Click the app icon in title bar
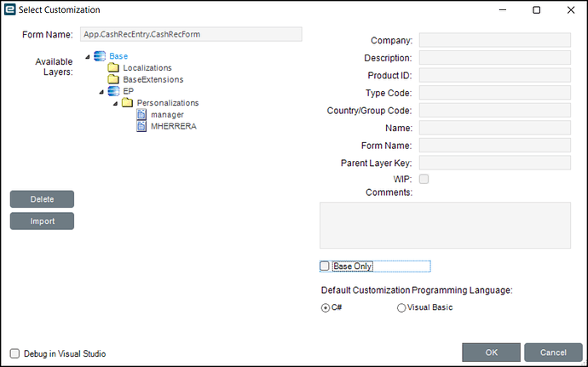The width and height of the screenshot is (588, 367). pos(9,9)
